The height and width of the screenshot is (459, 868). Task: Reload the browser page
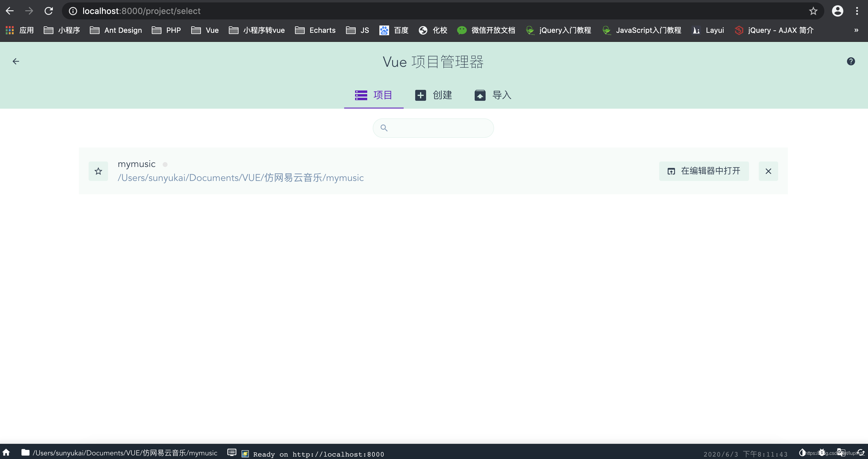tap(49, 11)
